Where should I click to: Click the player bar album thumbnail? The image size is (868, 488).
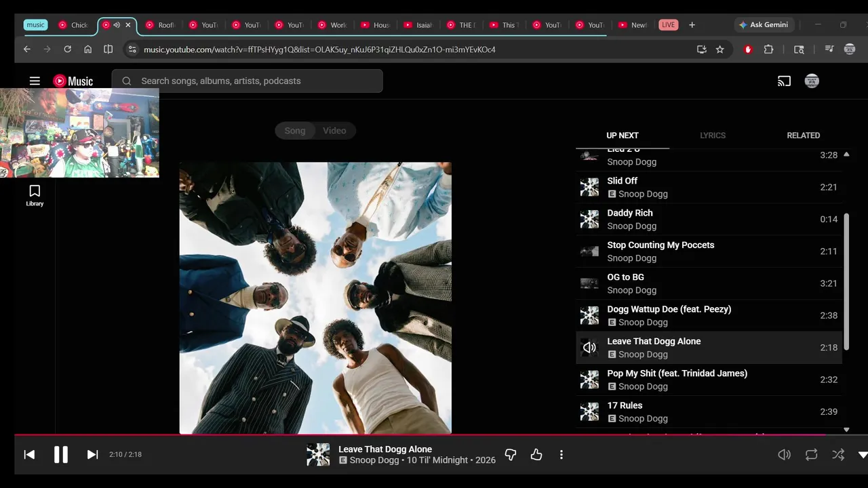tap(318, 455)
